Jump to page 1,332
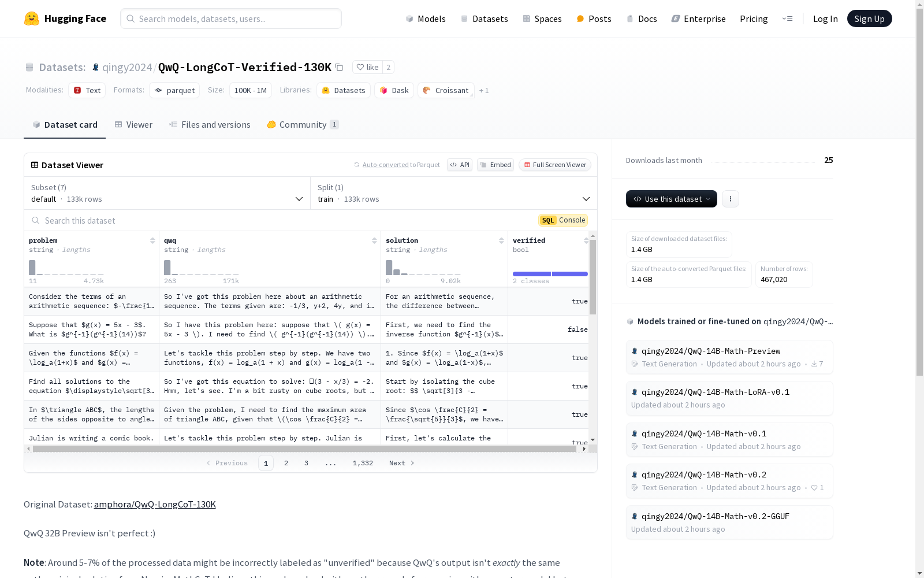Screen dimensions: 924x578 363,463
